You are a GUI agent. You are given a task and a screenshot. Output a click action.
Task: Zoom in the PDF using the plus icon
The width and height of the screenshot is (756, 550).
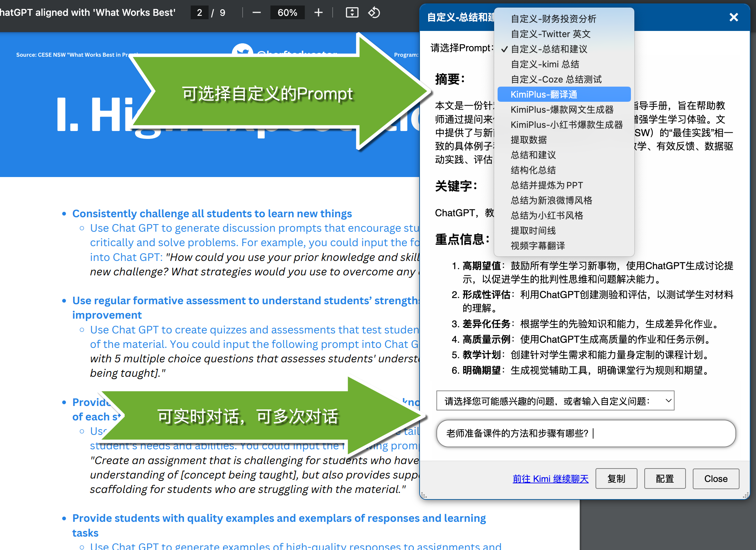(x=318, y=13)
